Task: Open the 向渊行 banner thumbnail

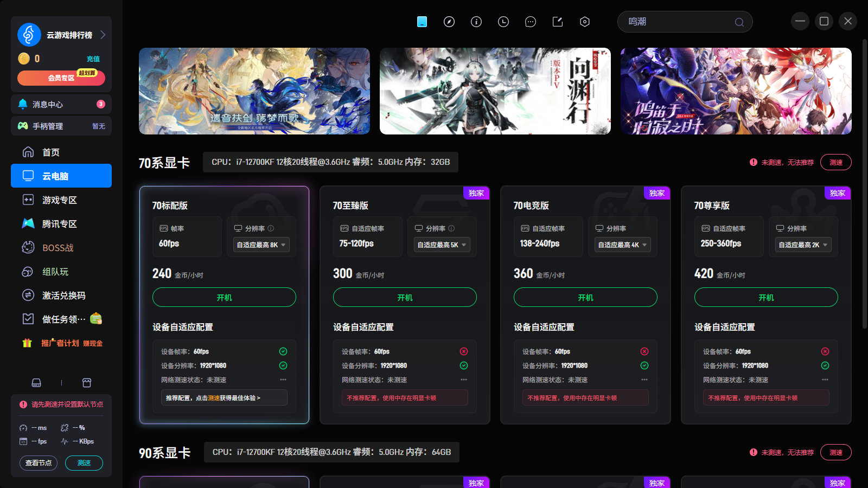Action: point(495,91)
